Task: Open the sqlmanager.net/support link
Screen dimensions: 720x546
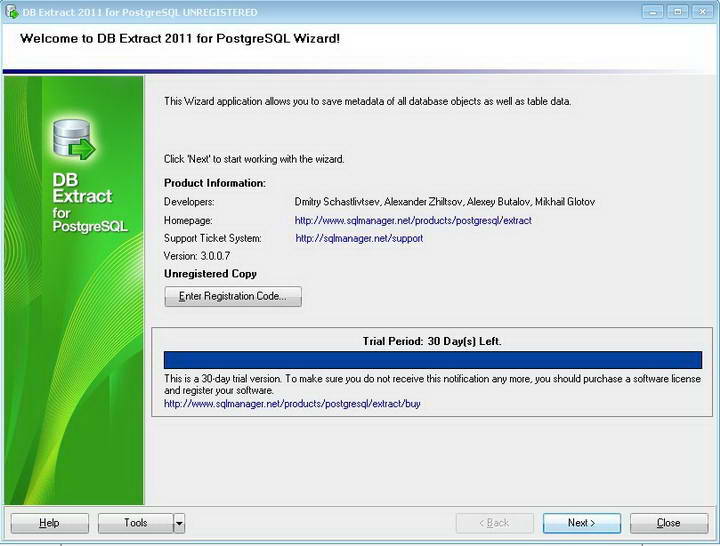Action: pos(359,238)
